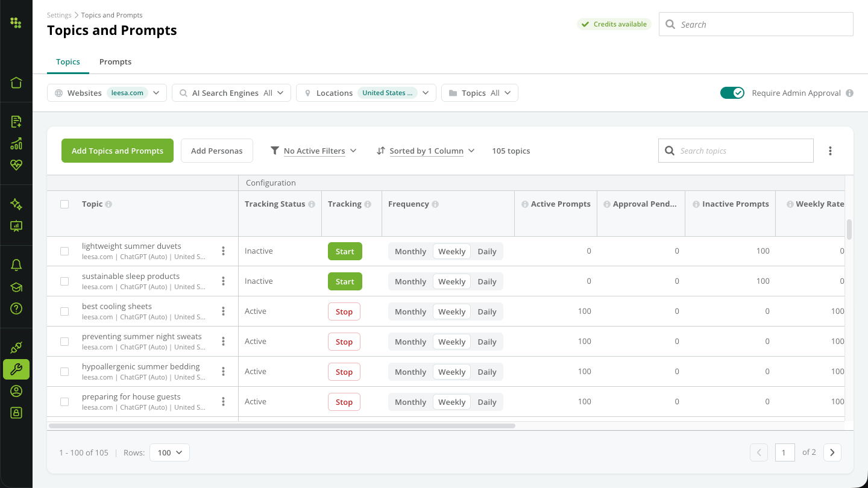Open the user account sidebar icon

[x=16, y=391]
